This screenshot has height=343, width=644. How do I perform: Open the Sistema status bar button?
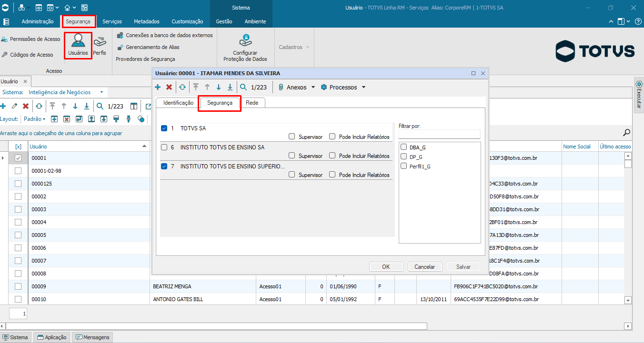[x=15, y=337]
